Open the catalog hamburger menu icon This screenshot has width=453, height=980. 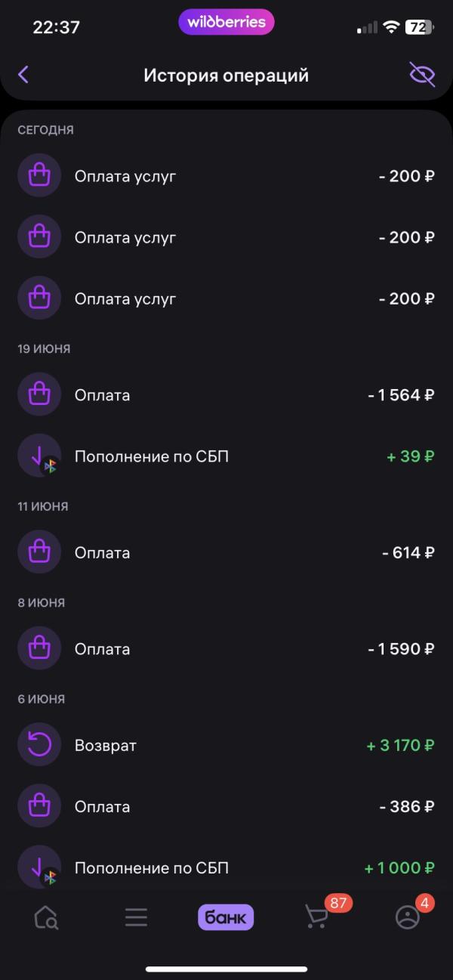136,917
